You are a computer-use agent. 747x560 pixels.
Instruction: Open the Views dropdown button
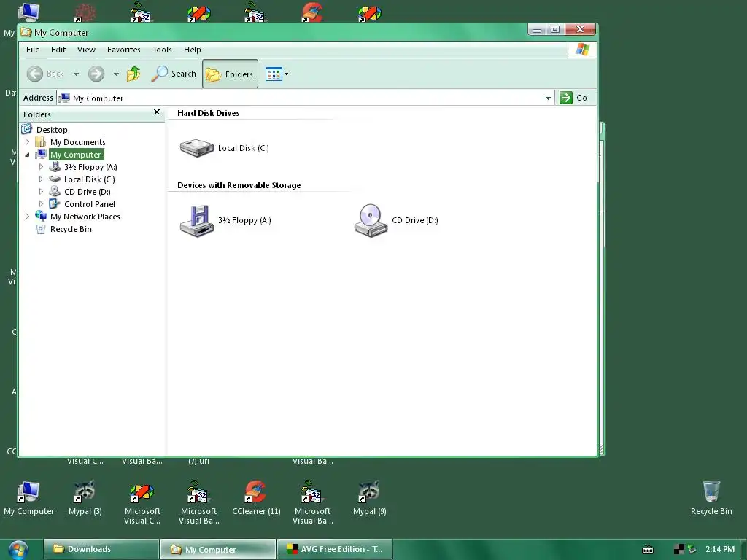tap(276, 74)
